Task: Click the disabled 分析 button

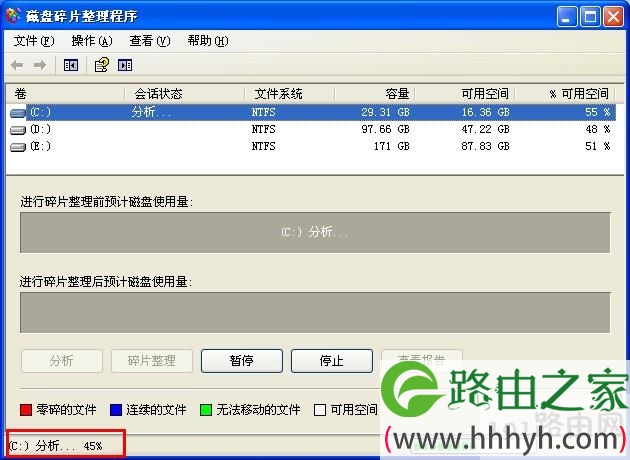Action: (x=61, y=360)
